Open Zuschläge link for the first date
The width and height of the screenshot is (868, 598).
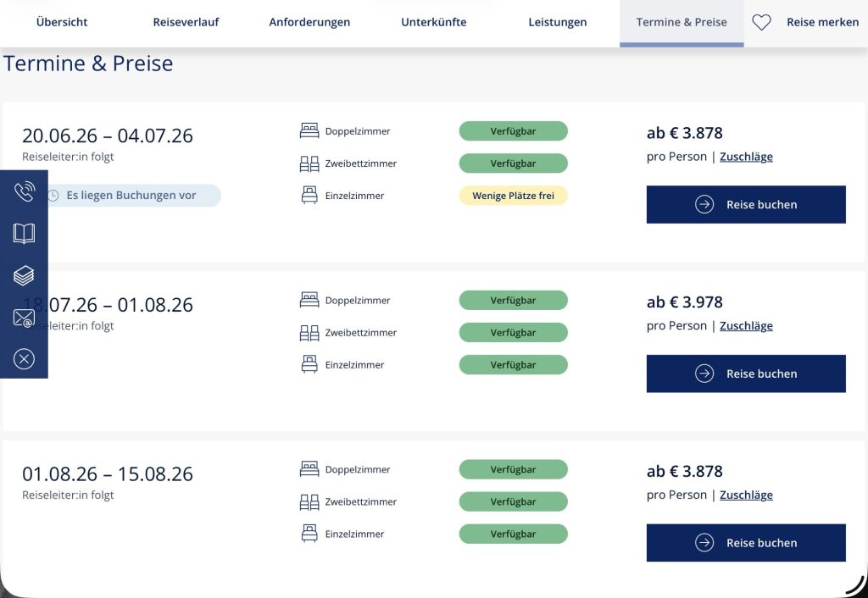(x=746, y=157)
